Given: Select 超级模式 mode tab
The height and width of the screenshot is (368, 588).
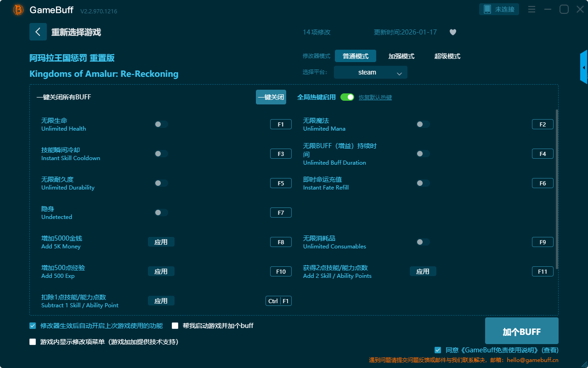Looking at the screenshot, I should [447, 56].
